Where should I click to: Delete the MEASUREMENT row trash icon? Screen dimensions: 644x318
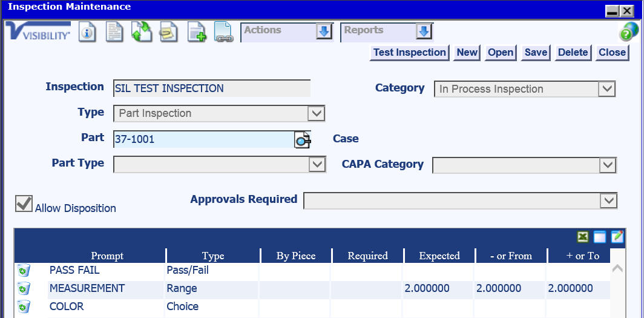pos(24,288)
